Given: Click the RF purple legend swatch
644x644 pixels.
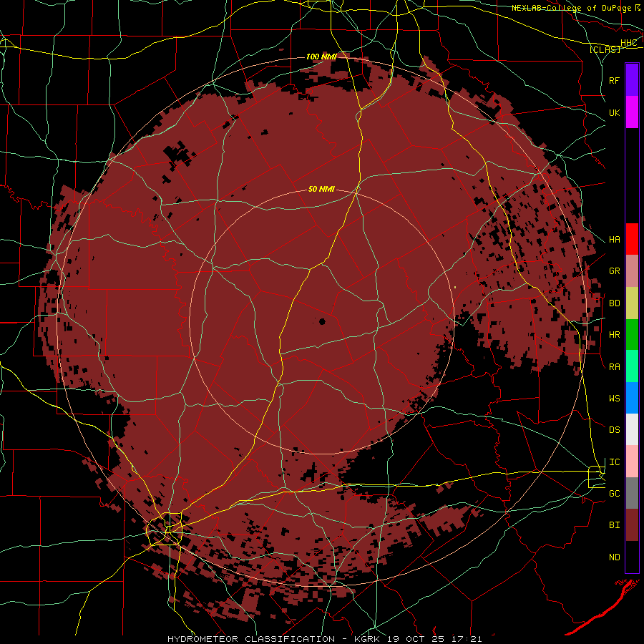Looking at the screenshot, I should (x=632, y=79).
